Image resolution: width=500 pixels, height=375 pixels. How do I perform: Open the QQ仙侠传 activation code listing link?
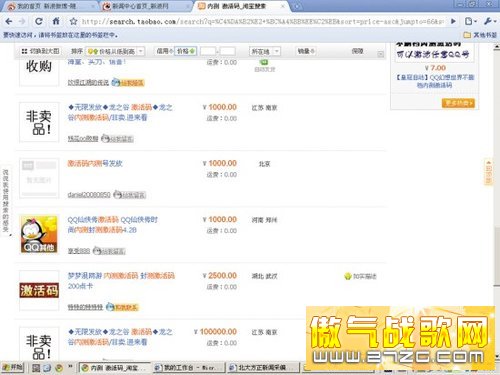(112, 225)
